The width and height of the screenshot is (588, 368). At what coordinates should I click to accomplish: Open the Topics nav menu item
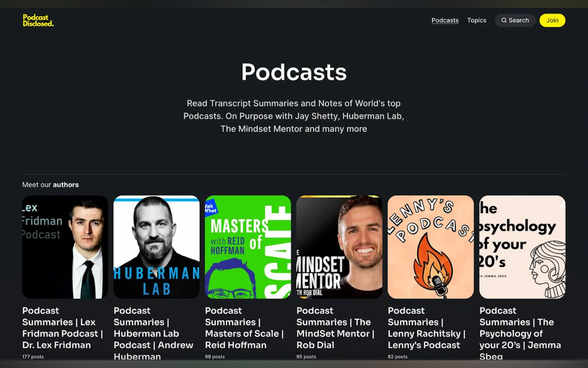click(476, 20)
